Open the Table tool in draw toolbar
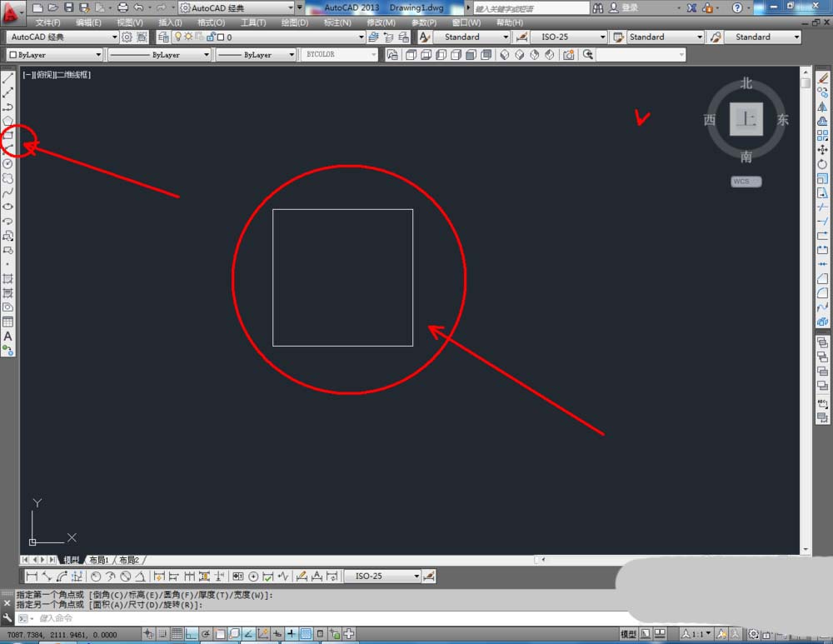 click(8, 322)
